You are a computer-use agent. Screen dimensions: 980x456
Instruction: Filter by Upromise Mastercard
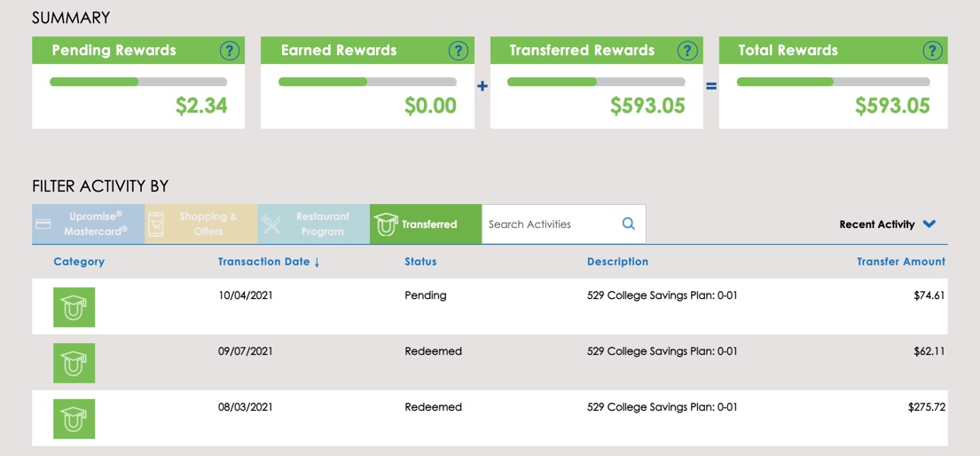click(x=89, y=224)
